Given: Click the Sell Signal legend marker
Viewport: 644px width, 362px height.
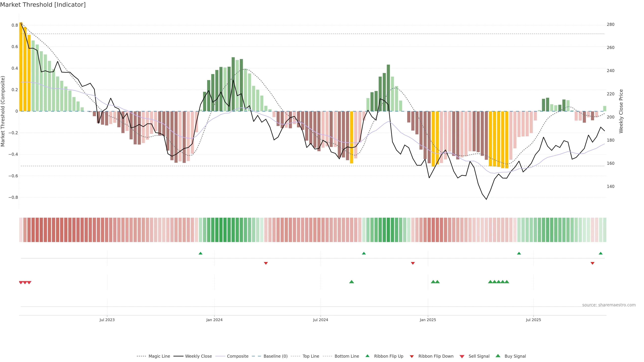Looking at the screenshot, I should click(462, 356).
